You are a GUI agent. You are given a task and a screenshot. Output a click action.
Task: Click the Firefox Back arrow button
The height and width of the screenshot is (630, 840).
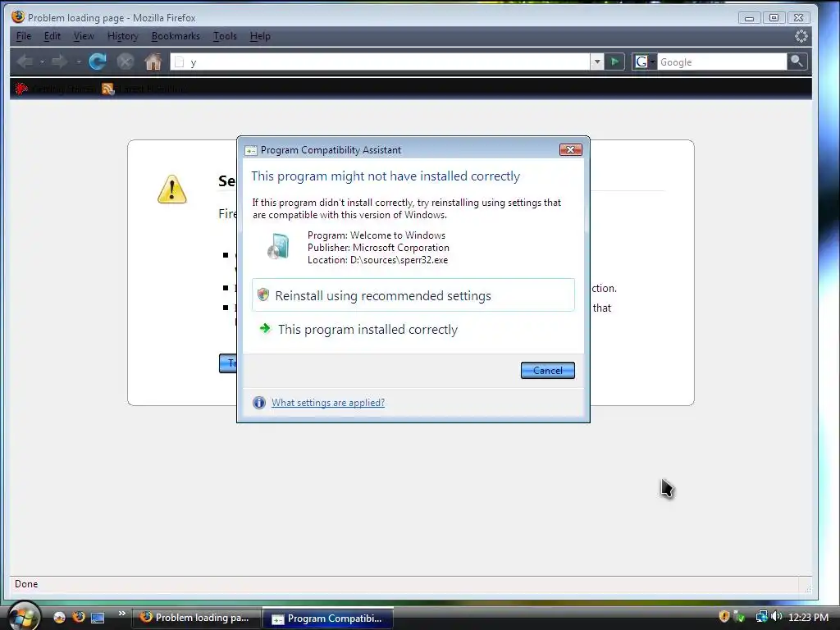25,62
